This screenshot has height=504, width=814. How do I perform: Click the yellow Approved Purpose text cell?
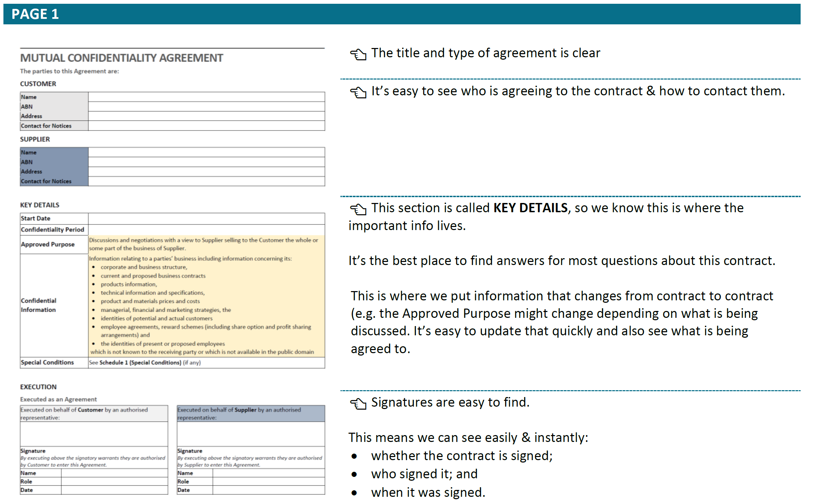pyautogui.click(x=206, y=244)
